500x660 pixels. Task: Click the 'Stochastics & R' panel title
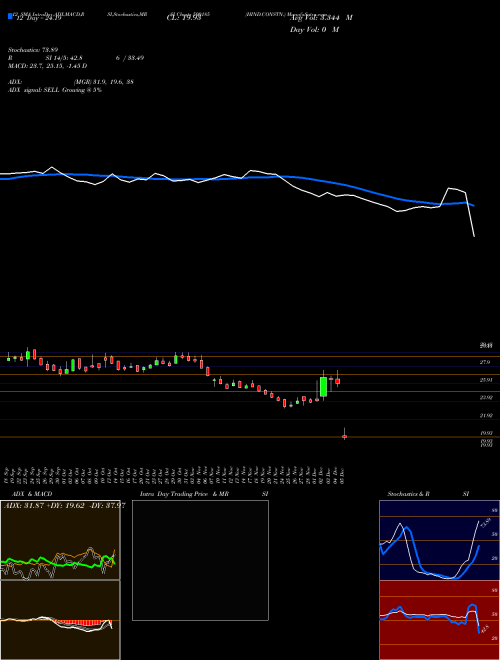(x=408, y=494)
